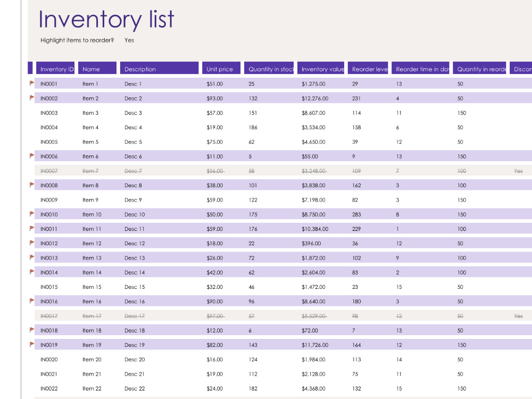
Task: Click the Inventory list title
Action: point(106,19)
